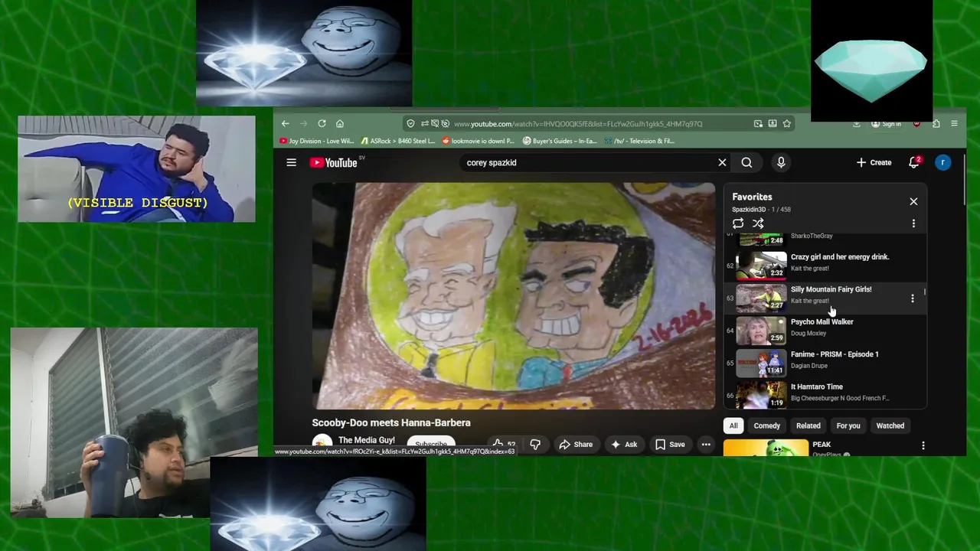Open Kait the great! channel under Silly Mountain
This screenshot has height=551, width=980.
[810, 301]
